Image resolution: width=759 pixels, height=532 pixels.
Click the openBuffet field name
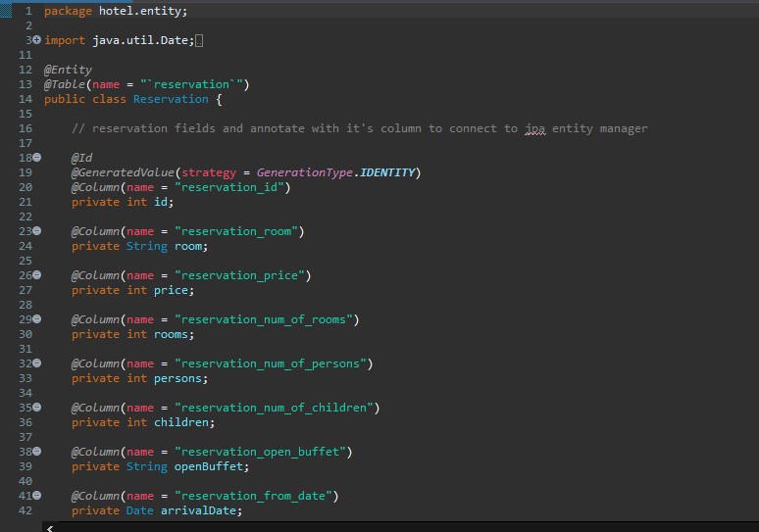pos(209,466)
